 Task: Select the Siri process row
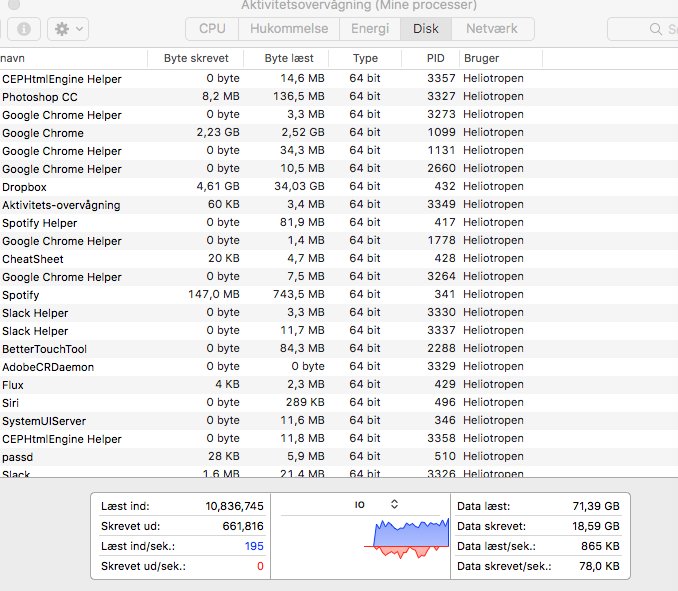339,403
